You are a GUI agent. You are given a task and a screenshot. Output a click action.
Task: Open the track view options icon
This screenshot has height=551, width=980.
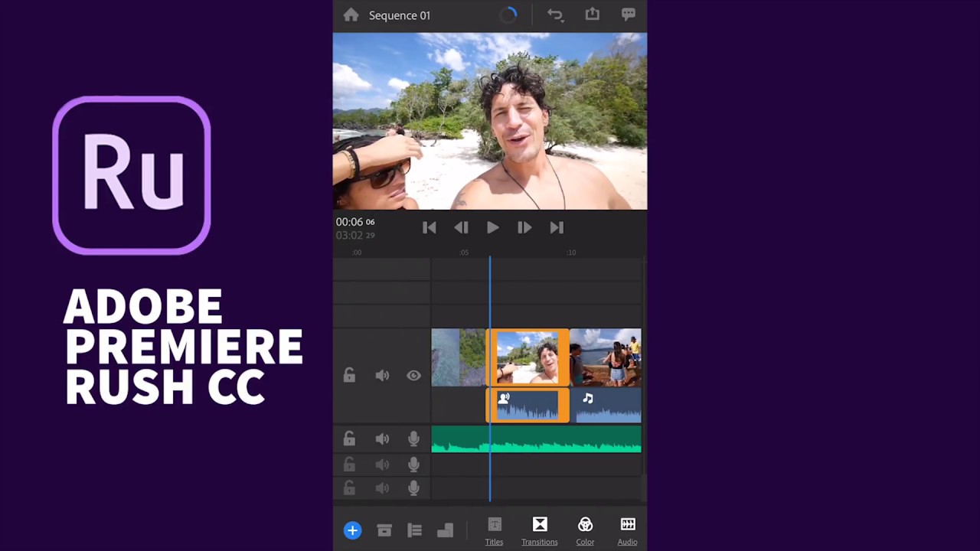point(414,530)
